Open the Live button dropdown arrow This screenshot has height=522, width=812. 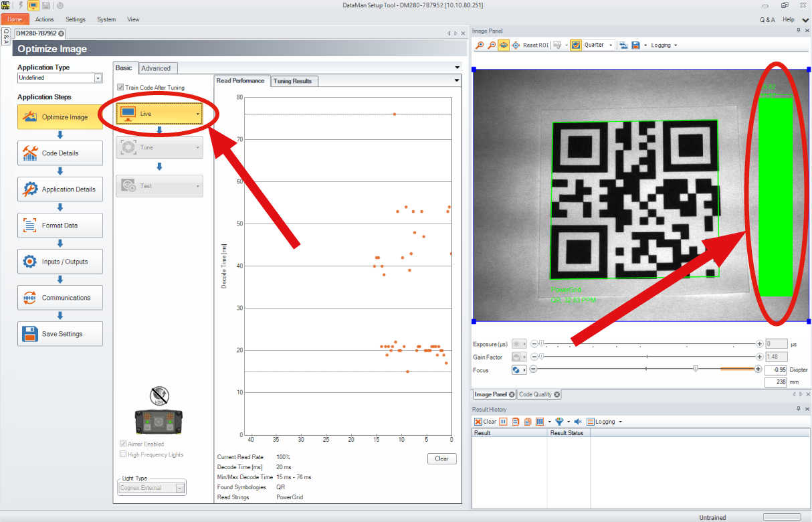198,114
